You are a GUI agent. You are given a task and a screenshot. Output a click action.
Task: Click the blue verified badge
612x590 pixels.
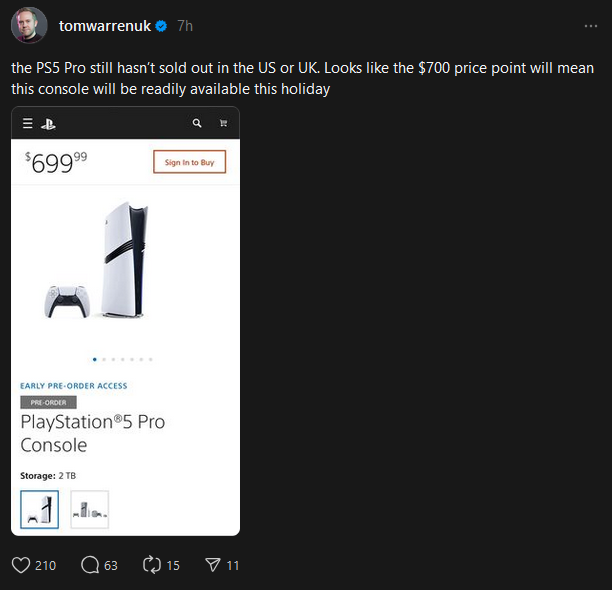coord(160,25)
